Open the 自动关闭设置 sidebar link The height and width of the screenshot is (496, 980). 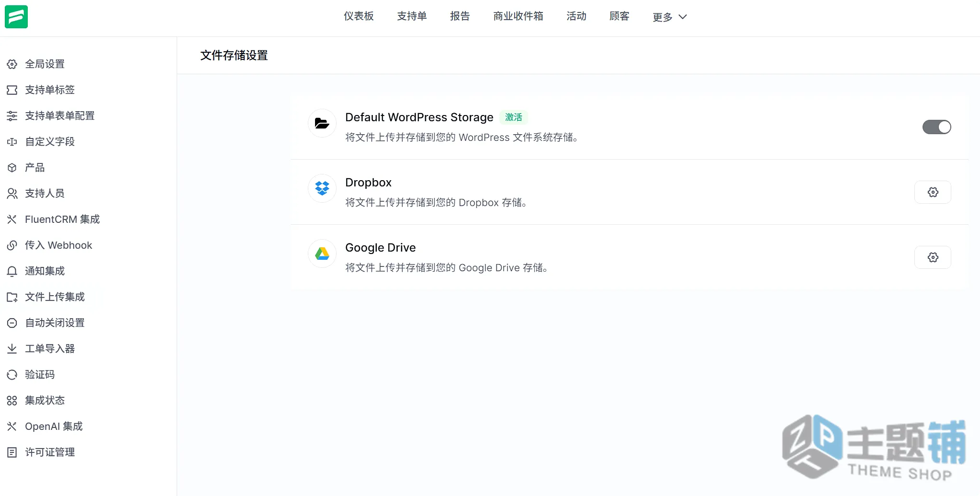[x=55, y=323]
